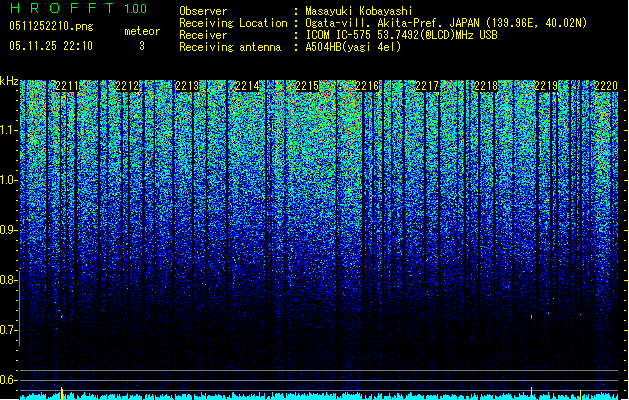Screen dimensions: 629x400
Task: Click the 0.6 frequency axis label
Action: (x=7, y=380)
